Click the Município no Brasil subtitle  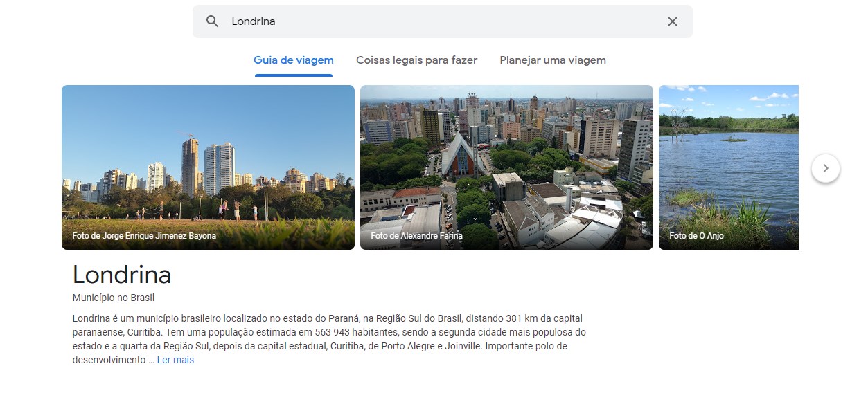point(113,298)
